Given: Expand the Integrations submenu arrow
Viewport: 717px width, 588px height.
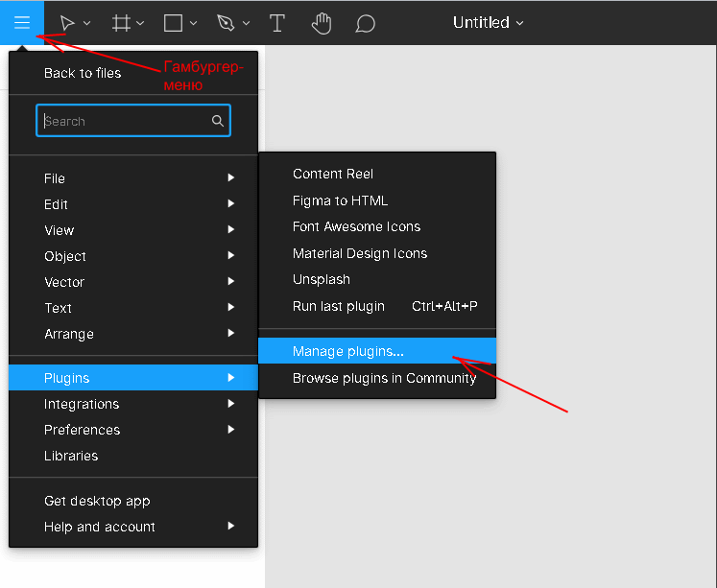Looking at the screenshot, I should click(x=231, y=404).
